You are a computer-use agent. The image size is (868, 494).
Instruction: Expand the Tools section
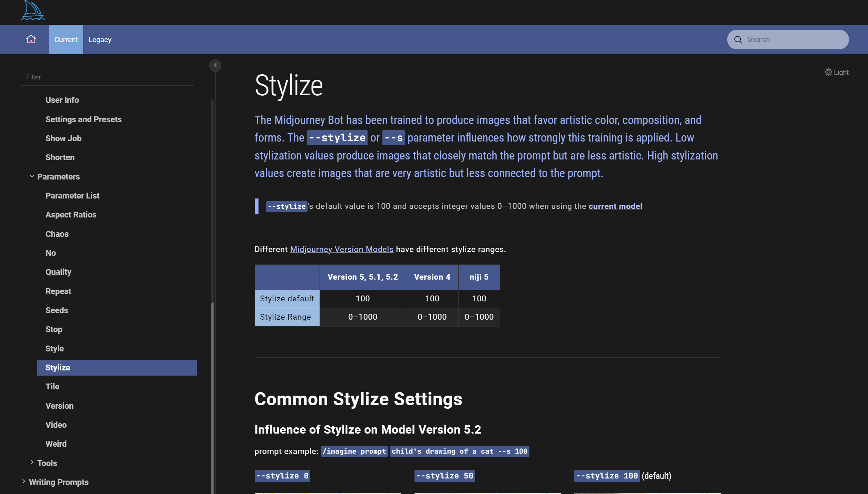32,463
